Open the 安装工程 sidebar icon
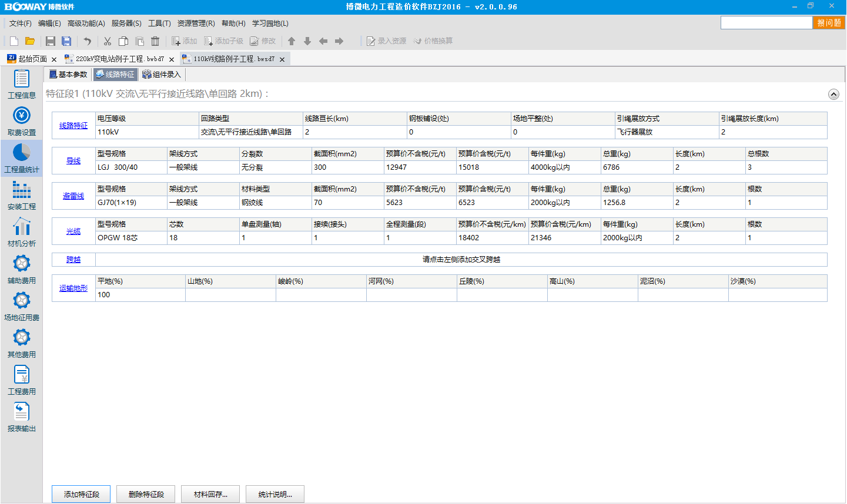Screen dimensions: 847x504 click(22, 196)
